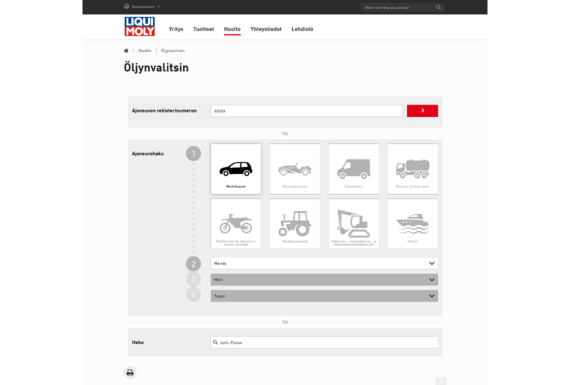Expand the Malli model dropdown
This screenshot has width=570, height=385.
click(x=324, y=280)
